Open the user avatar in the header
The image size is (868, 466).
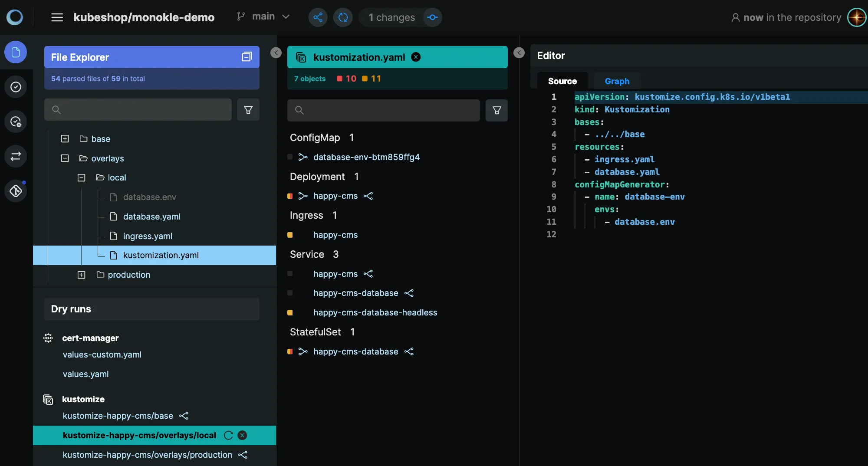(857, 17)
